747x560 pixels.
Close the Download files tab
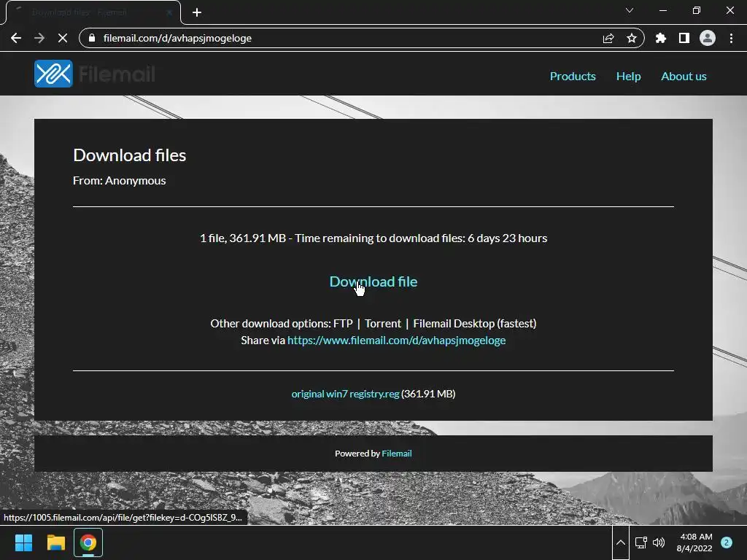169,12
